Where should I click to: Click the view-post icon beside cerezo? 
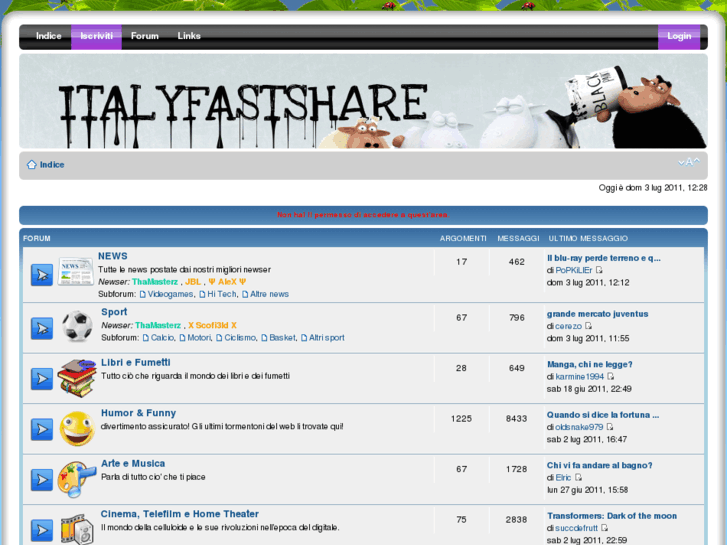[x=588, y=326]
